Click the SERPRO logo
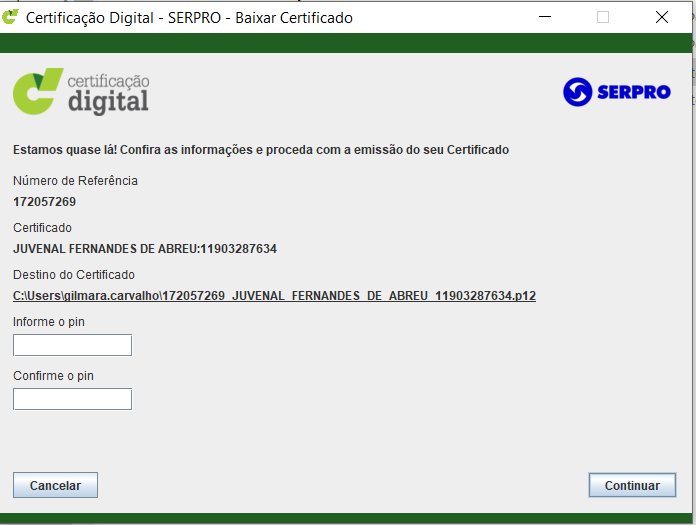This screenshot has height=525, width=696. (617, 92)
